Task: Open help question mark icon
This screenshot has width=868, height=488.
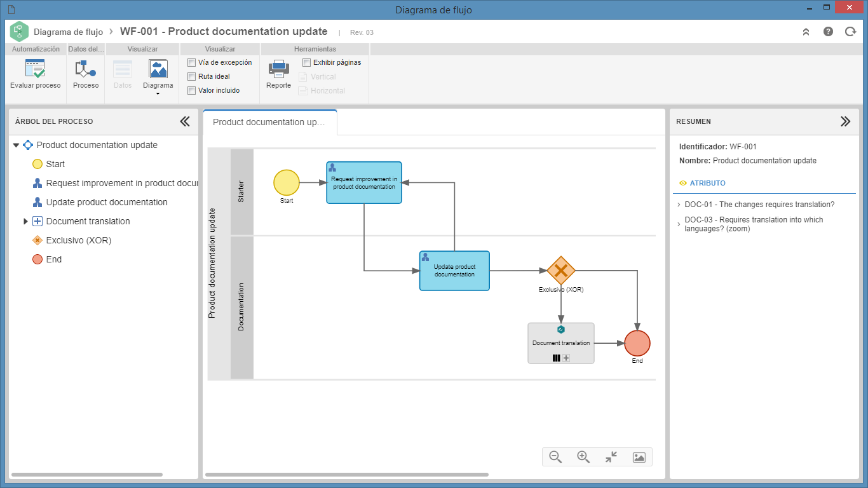Action: tap(828, 31)
